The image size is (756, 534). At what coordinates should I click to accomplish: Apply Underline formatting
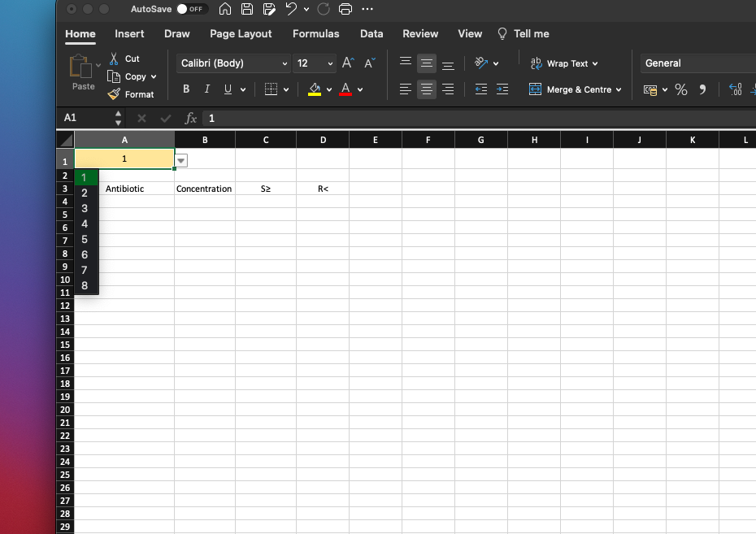coord(228,89)
